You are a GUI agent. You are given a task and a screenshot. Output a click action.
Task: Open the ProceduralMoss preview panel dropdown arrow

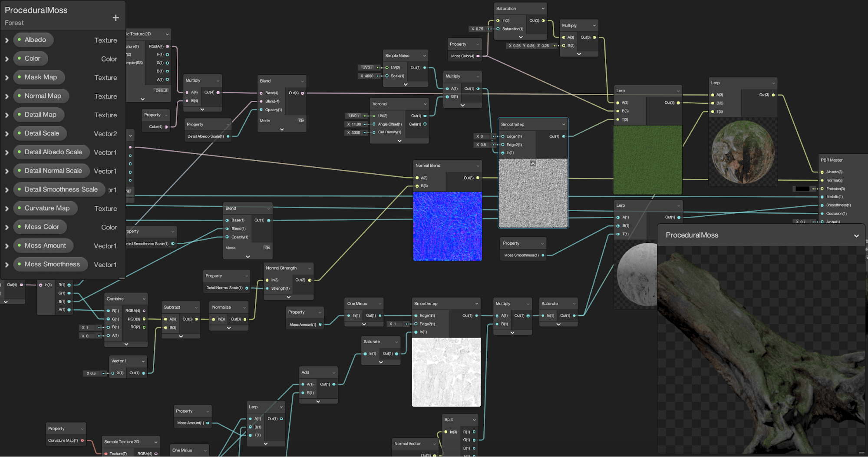tap(856, 235)
